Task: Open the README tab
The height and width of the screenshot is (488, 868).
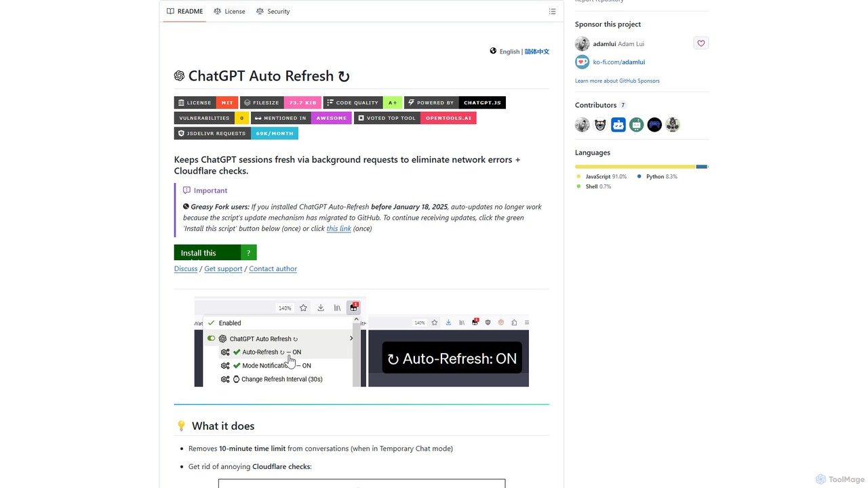Action: 184,12
